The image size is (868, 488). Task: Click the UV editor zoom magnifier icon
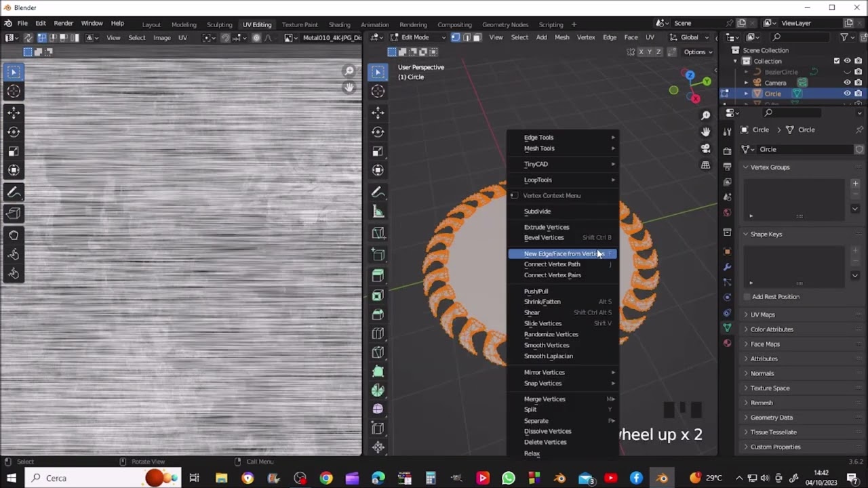[x=349, y=70]
